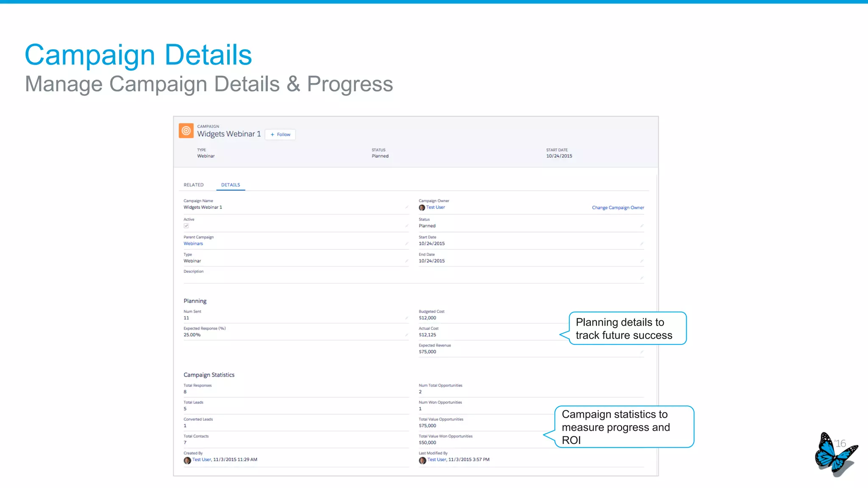The height and width of the screenshot is (488, 868).
Task: Click the edit pencil in the Active row
Action: click(x=406, y=226)
